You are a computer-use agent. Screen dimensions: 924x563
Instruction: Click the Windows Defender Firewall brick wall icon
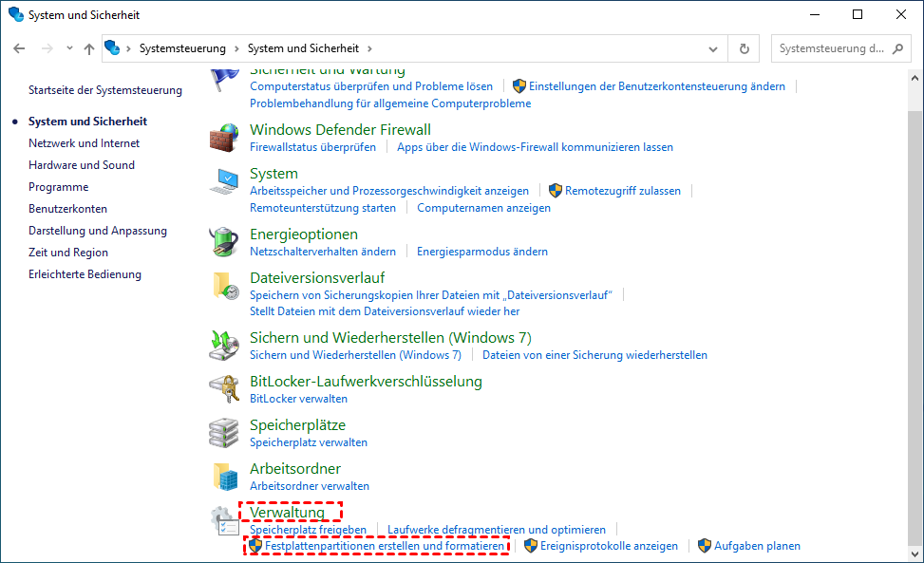coord(224,138)
